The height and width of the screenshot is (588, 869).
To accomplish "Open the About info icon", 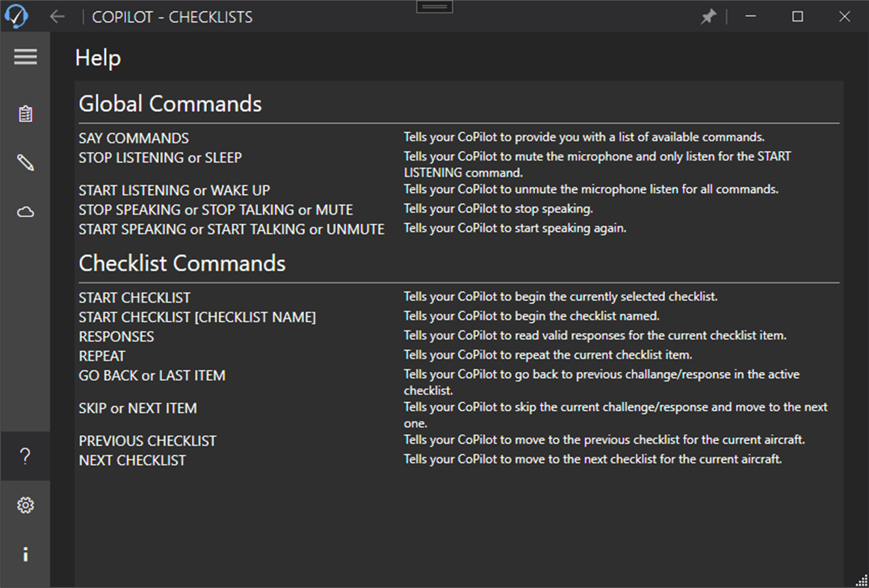I will (25, 554).
